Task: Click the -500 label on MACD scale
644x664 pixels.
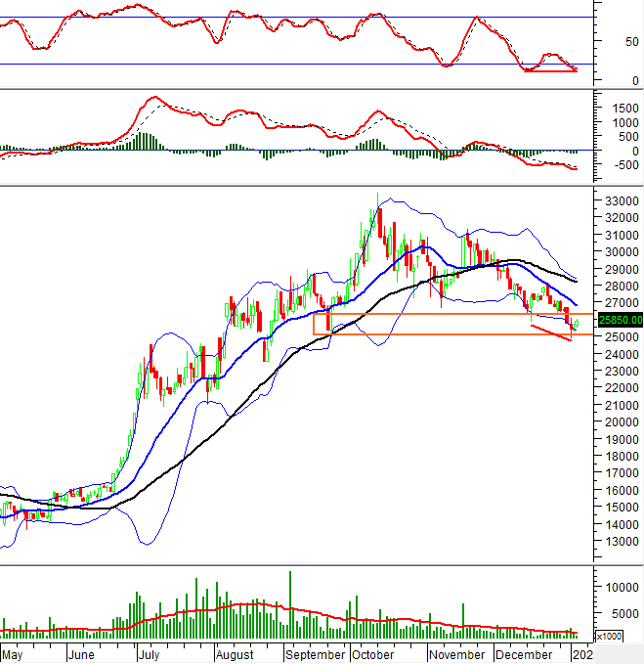Action: coord(616,164)
